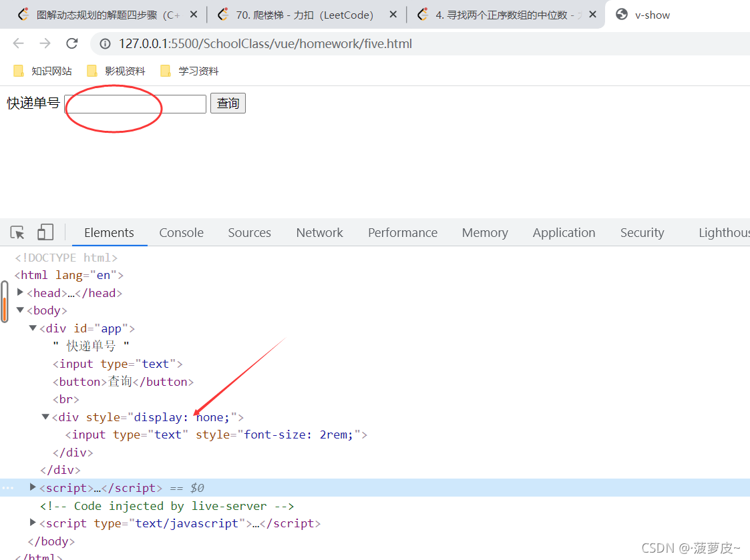Open the Lighthouse panel tab
750x560 pixels.
(724, 233)
